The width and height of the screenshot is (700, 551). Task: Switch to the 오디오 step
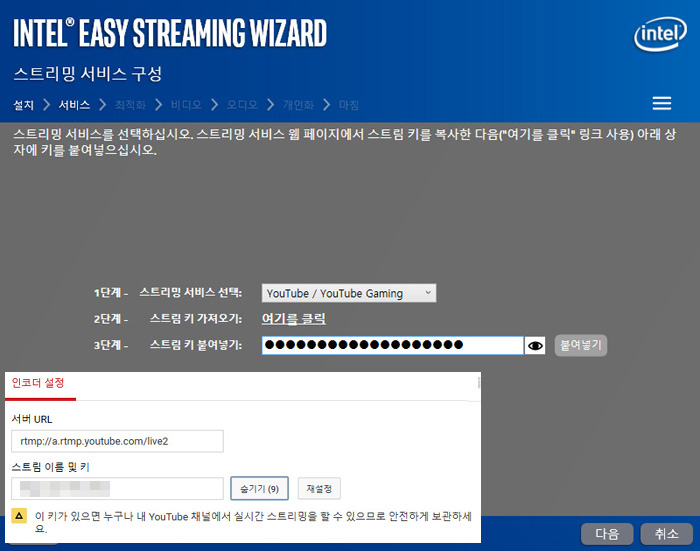click(242, 104)
